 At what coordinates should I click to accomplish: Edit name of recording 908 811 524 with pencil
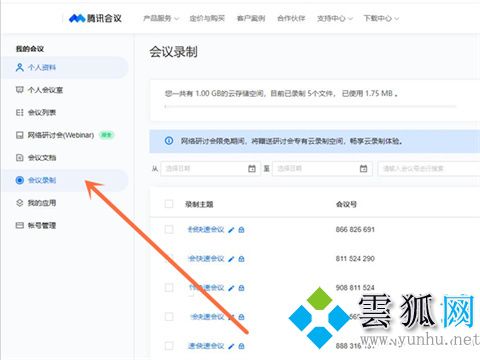[x=231, y=288]
